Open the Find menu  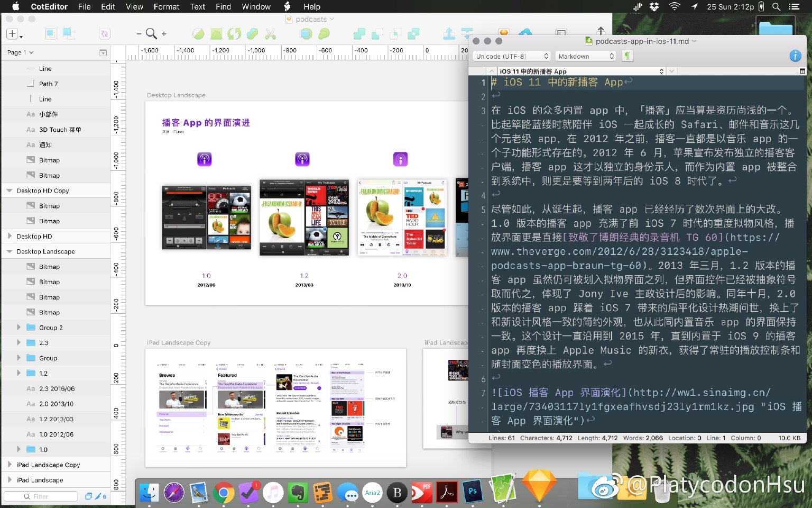coord(223,6)
